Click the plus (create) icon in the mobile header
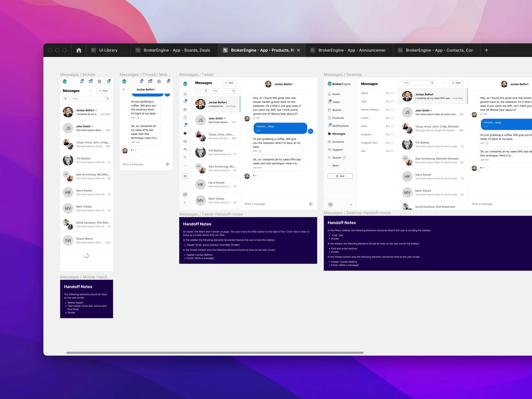The height and width of the screenshot is (399, 532). (x=99, y=81)
